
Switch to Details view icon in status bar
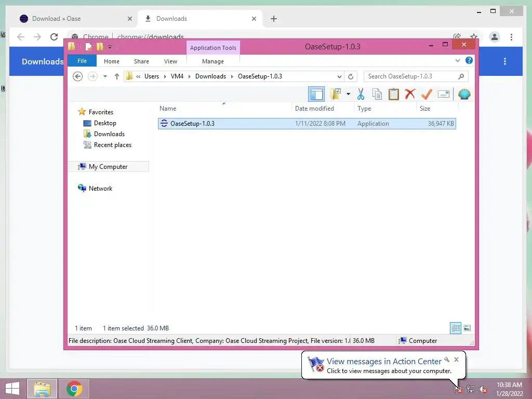click(x=455, y=328)
